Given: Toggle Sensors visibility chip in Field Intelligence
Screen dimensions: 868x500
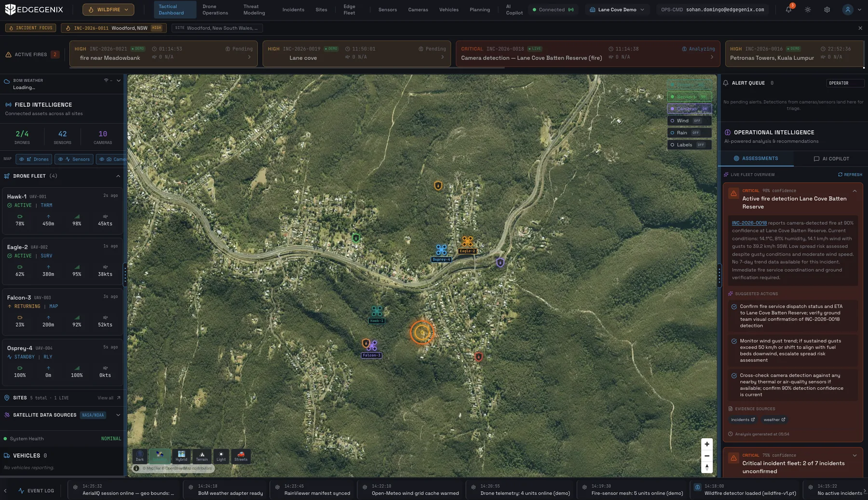Looking at the screenshot, I should (x=74, y=159).
